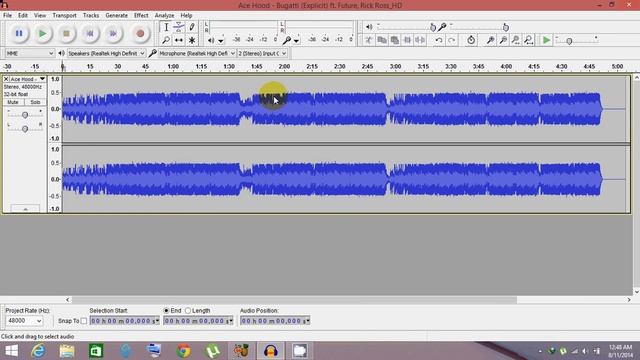The height and width of the screenshot is (360, 640).
Task: Open the Help menu
Action: click(186, 16)
